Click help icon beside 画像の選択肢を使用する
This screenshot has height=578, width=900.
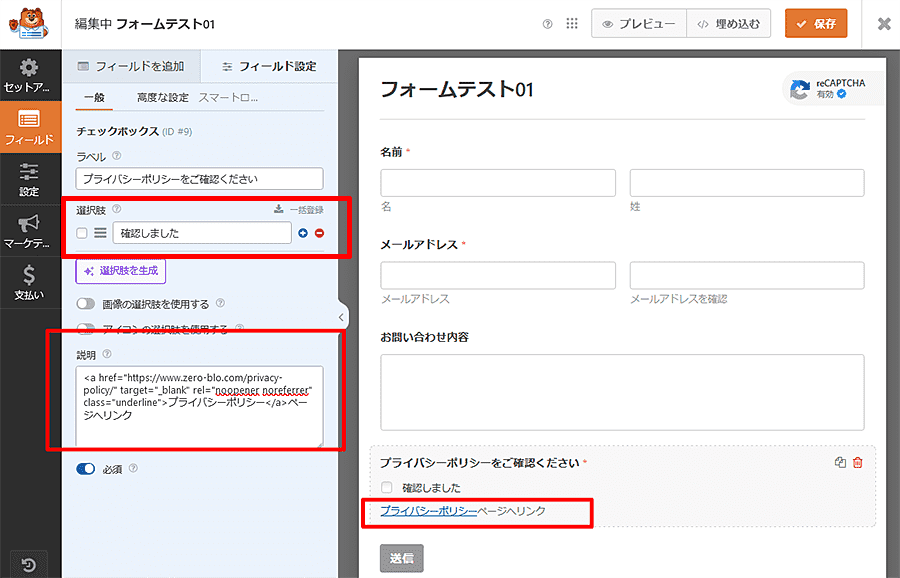220,303
